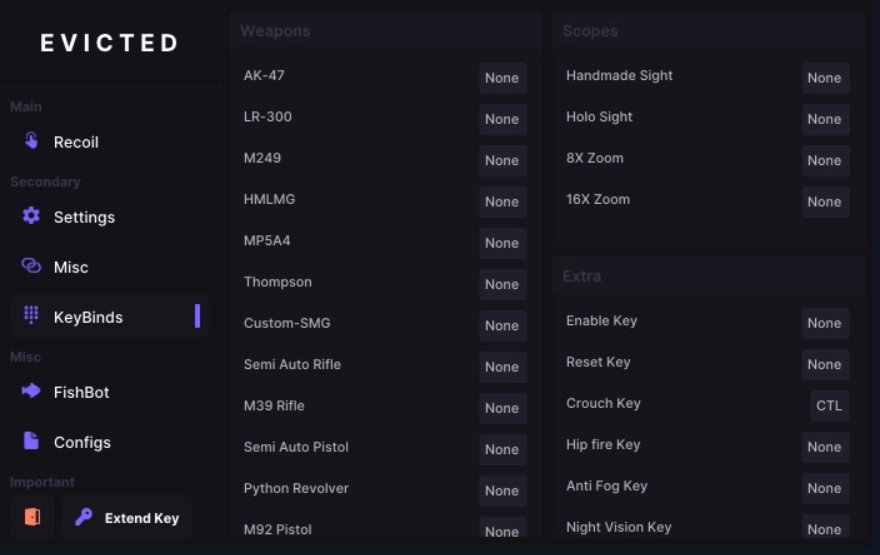Click the KeyBinds keypad icon
The width and height of the screenshot is (880, 555).
click(x=31, y=316)
